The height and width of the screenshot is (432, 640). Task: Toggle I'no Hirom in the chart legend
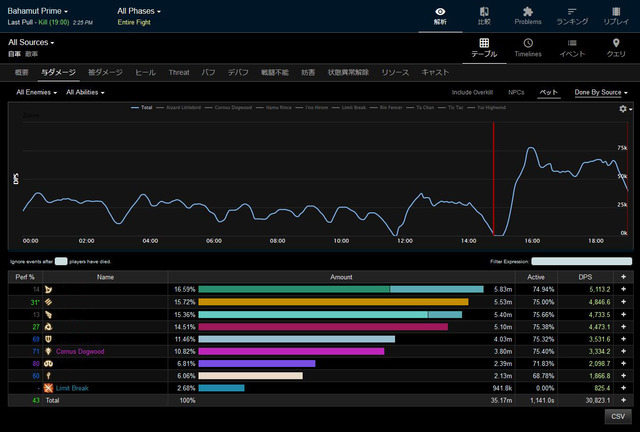[x=311, y=108]
